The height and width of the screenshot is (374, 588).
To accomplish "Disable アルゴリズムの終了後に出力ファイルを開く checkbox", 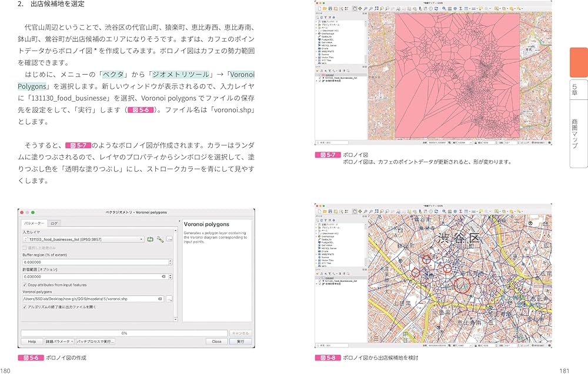I will click(x=25, y=307).
